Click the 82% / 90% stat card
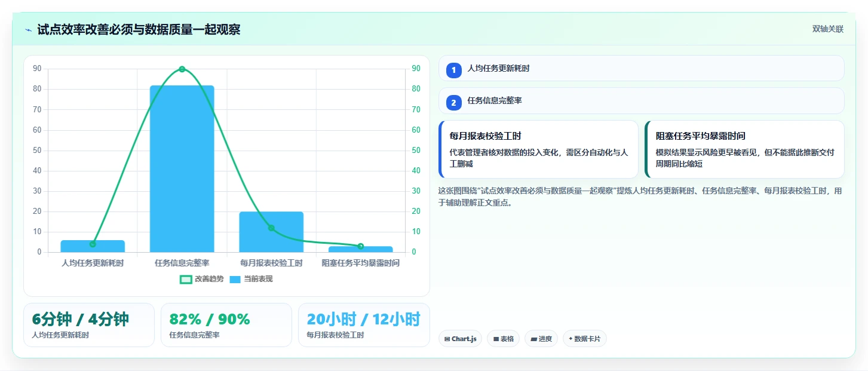Screen dimensions: 868x371 click(x=226, y=325)
